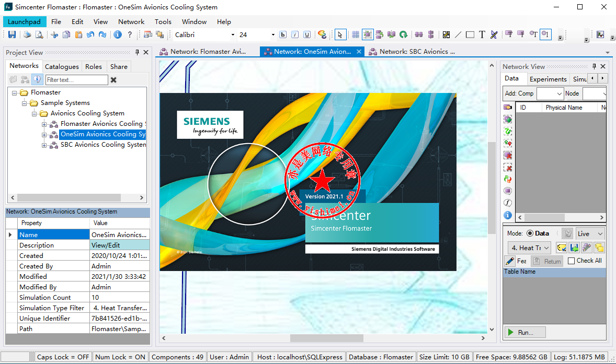Open the Tools menu

click(x=163, y=22)
